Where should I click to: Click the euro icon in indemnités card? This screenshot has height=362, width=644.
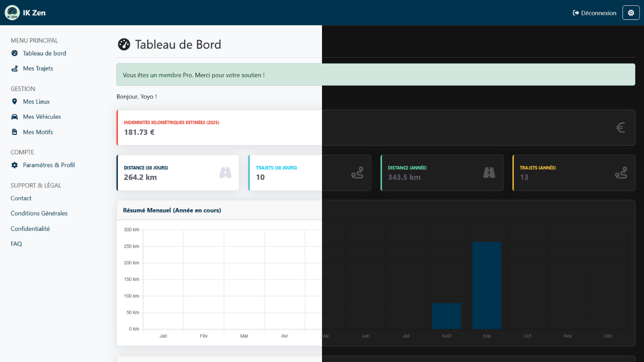(x=620, y=127)
